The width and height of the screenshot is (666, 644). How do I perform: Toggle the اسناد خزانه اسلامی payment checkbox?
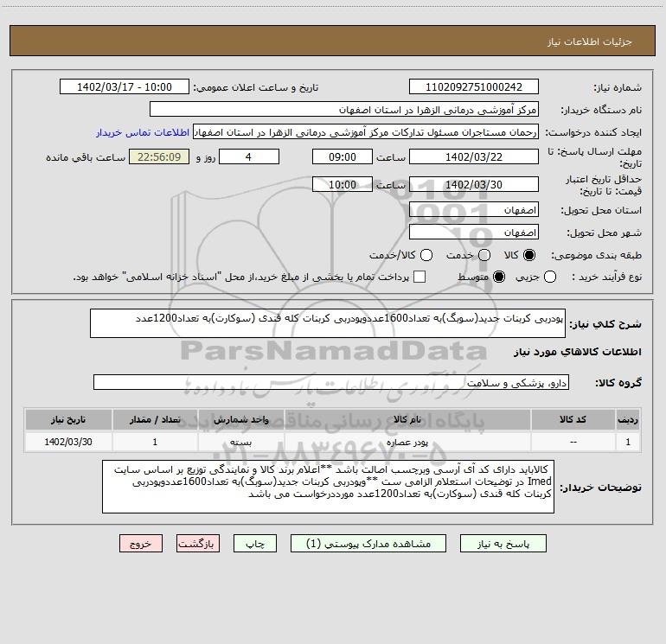tap(419, 277)
